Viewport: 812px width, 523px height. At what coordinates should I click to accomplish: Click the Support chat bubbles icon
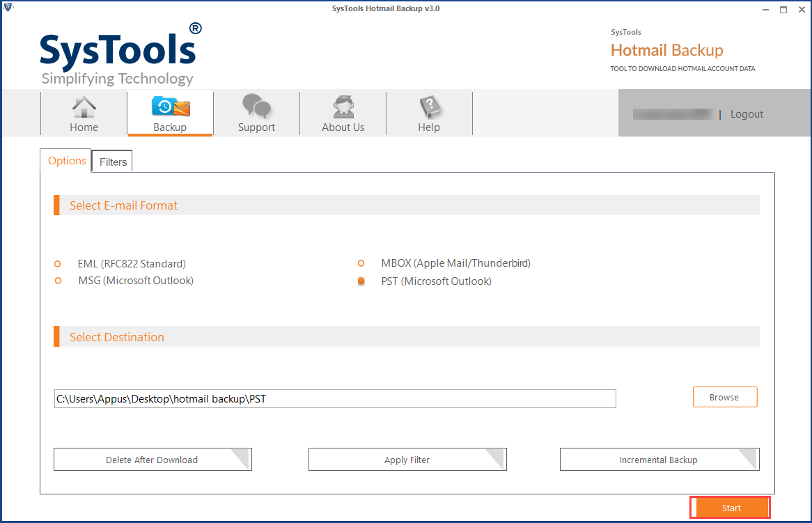[256, 106]
